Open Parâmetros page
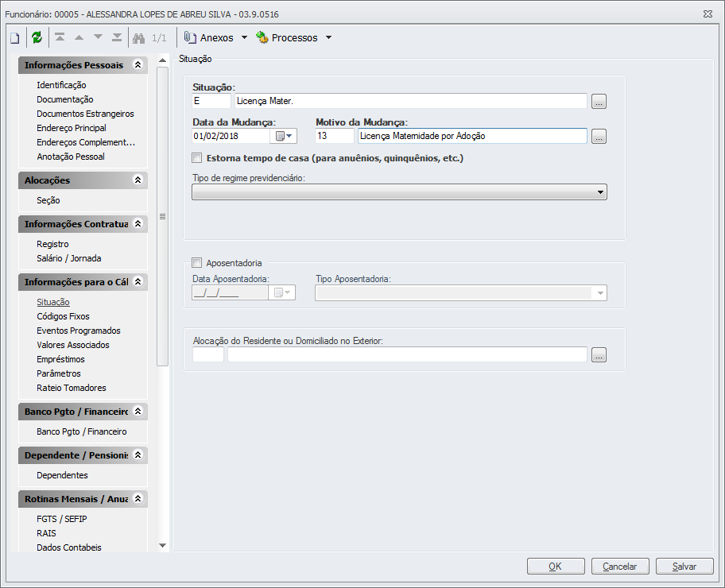 [x=59, y=374]
